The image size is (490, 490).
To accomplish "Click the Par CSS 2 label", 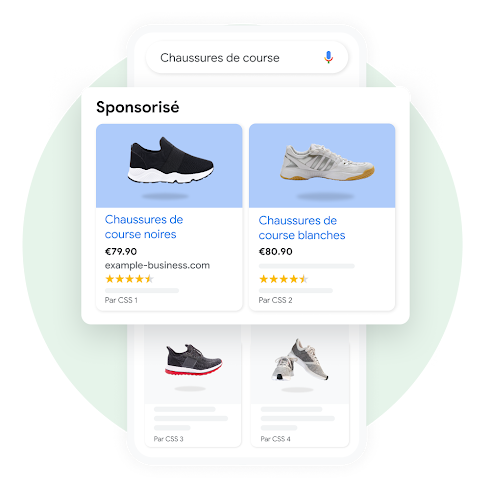I will pyautogui.click(x=275, y=300).
